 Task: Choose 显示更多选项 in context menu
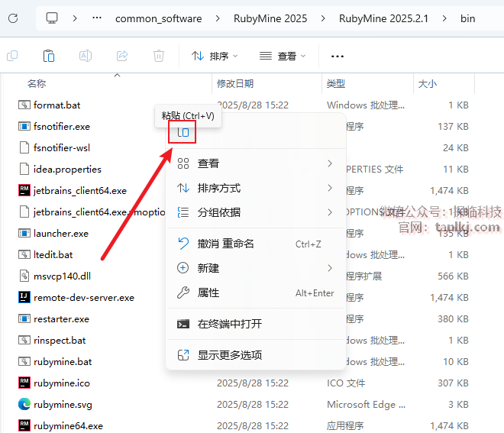click(256, 355)
